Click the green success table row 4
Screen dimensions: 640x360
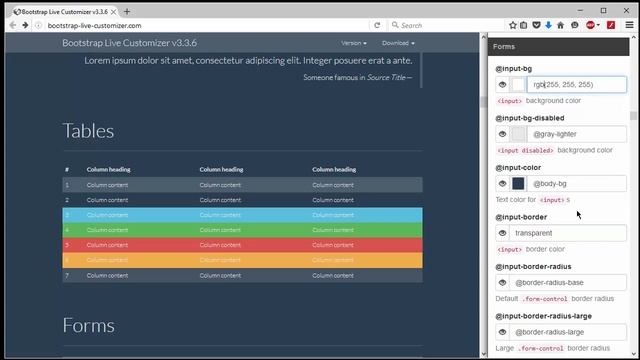tap(242, 230)
